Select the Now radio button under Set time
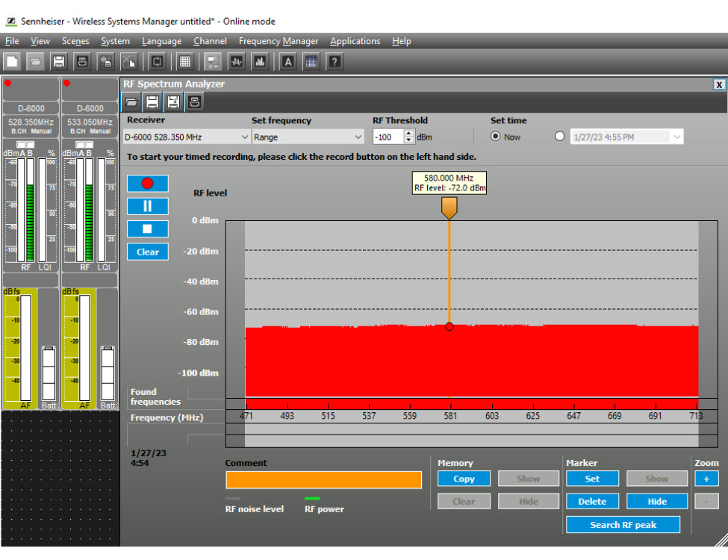The height and width of the screenshot is (560, 728). pyautogui.click(x=495, y=137)
